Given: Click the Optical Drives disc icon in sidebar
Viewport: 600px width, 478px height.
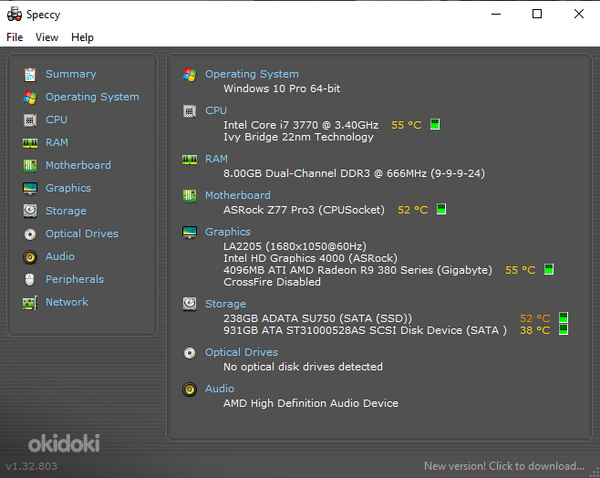Looking at the screenshot, I should click(x=30, y=234).
